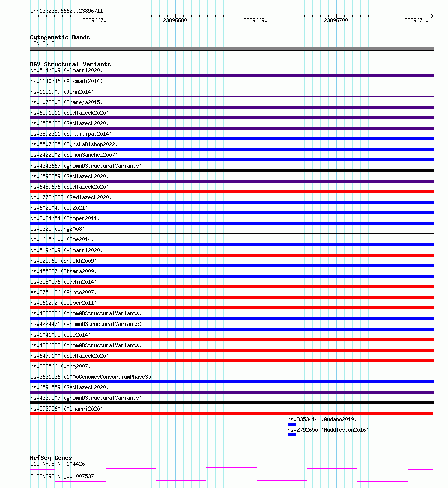448x488 pixels.
Task: Click nsv2792650 (Huddleston2016) label
Action: pos(328,431)
